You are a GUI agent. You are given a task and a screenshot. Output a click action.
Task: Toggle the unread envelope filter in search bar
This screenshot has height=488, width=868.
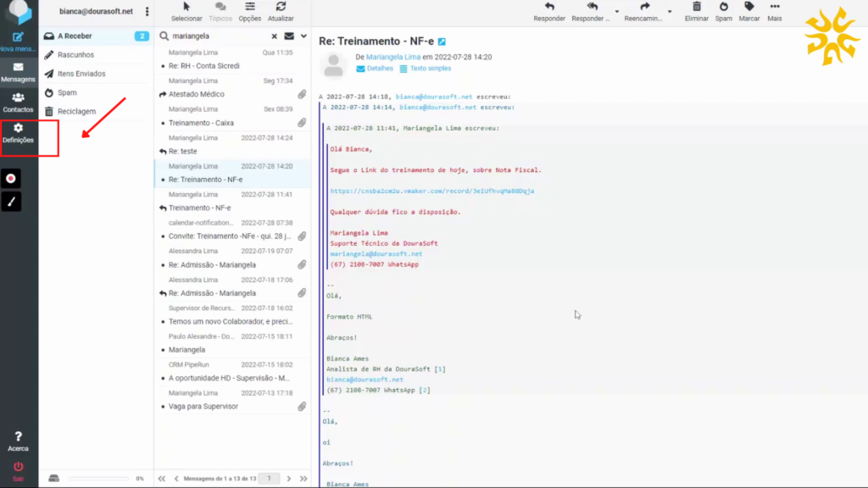(x=288, y=36)
